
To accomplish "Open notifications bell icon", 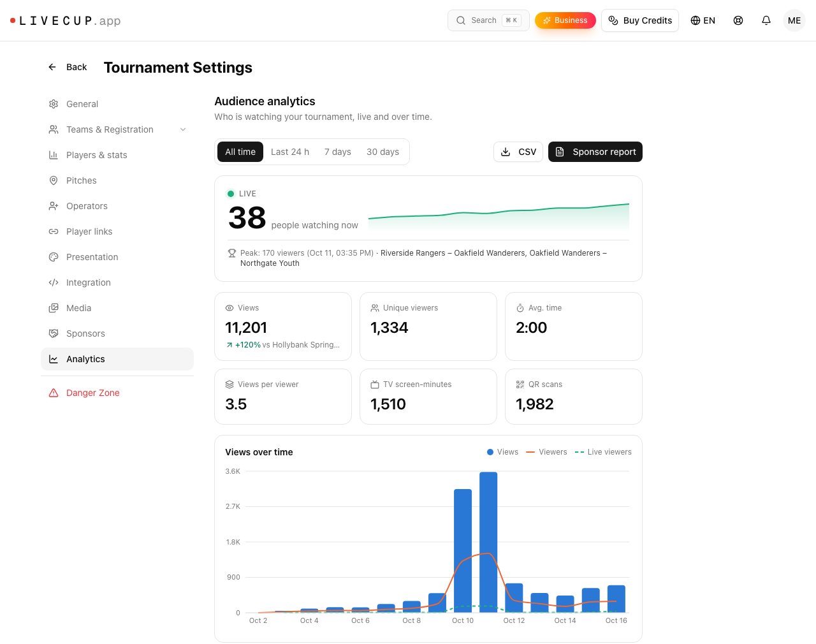I will (766, 20).
